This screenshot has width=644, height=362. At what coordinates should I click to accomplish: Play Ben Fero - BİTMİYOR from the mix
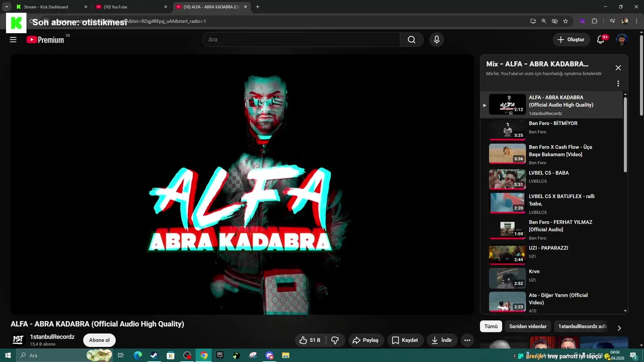[x=552, y=129]
